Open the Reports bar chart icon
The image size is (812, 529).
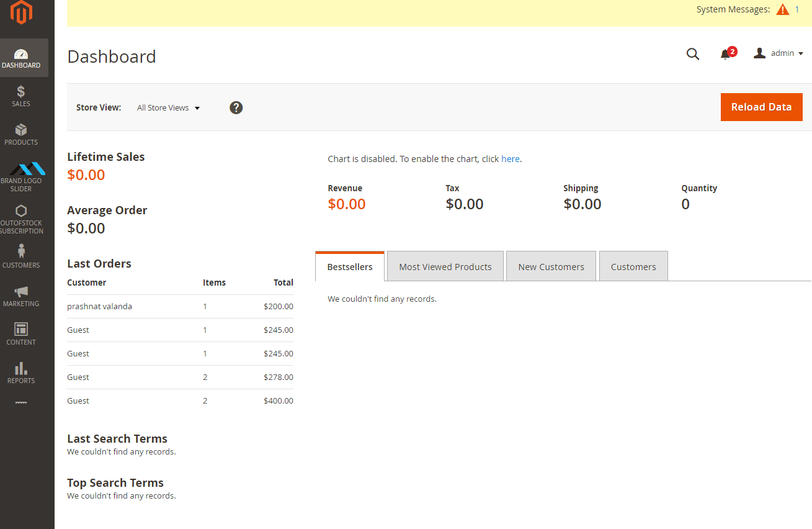21,373
